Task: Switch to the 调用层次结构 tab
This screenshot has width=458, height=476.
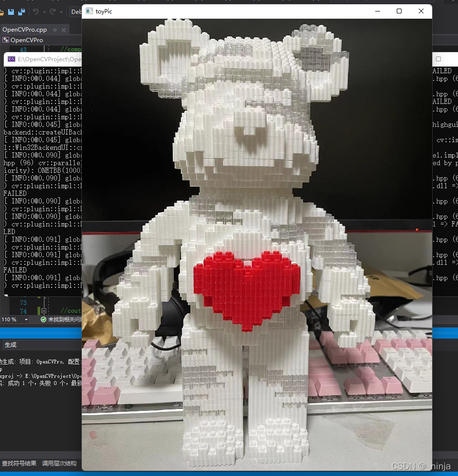Action: pyautogui.click(x=59, y=463)
